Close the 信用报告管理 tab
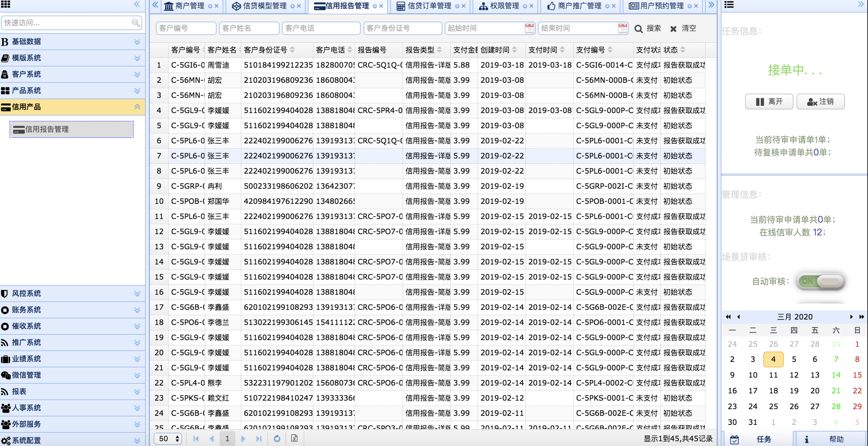This screenshot has height=446, width=868. click(x=381, y=6)
